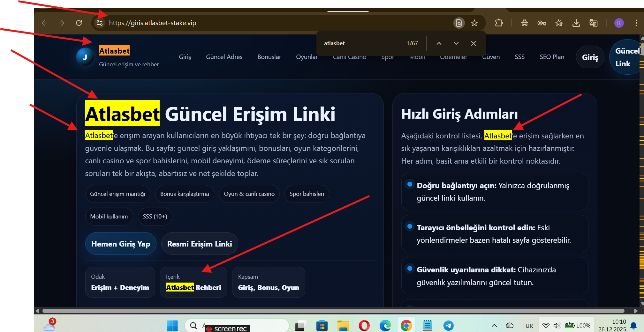Open the Downloads icon in the toolbar
Image resolution: width=644 pixels, height=332 pixels.
click(x=576, y=23)
